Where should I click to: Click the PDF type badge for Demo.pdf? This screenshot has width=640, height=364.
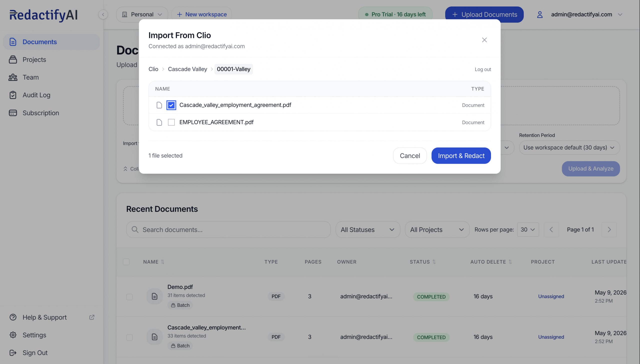(276, 296)
